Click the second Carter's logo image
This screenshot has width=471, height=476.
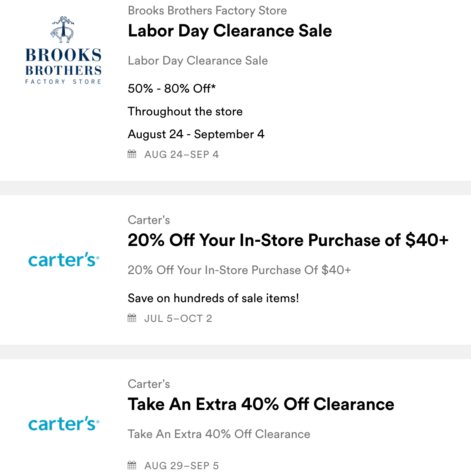(x=64, y=424)
